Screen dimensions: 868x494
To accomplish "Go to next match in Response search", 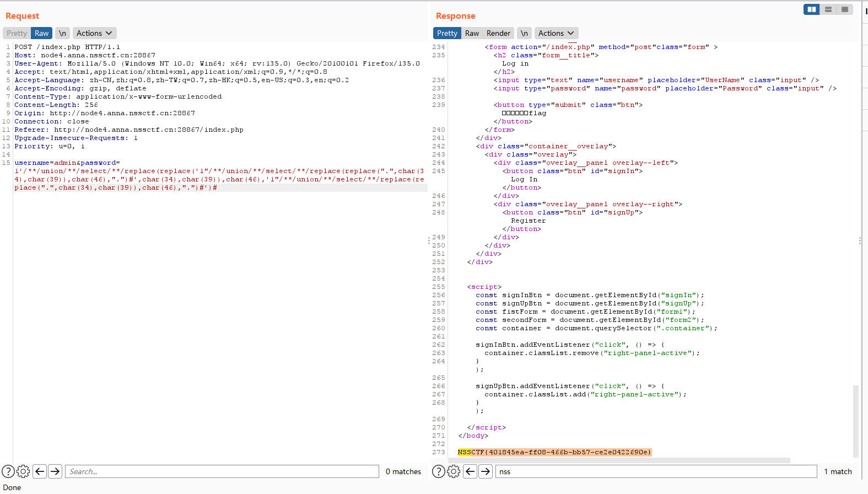I will 486,471.
